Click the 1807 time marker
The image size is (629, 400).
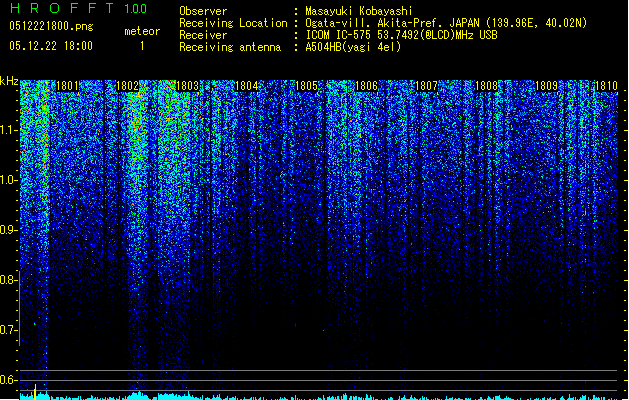[x=426, y=86]
